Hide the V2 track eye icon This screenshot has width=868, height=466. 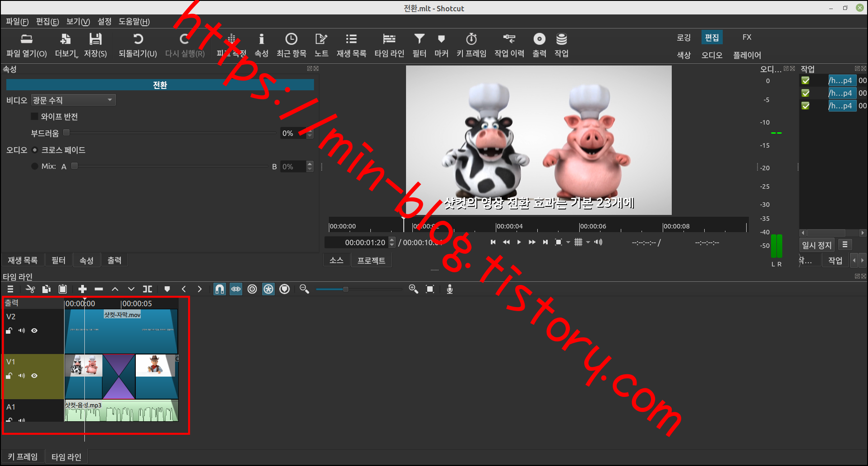(x=34, y=331)
